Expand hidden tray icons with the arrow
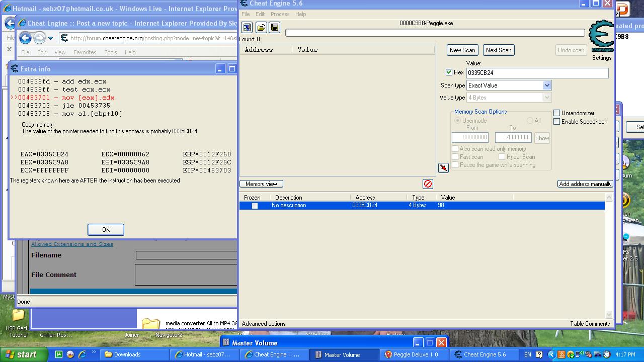Image resolution: width=644 pixels, height=362 pixels. coord(551,354)
